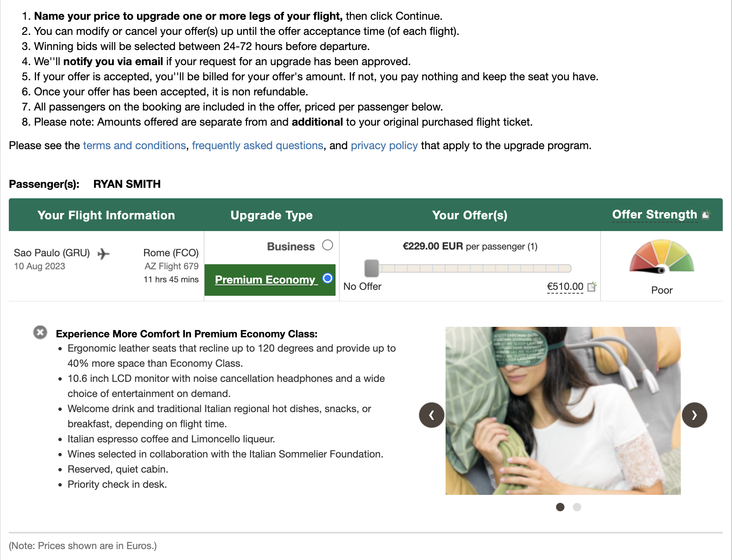Viewport: 732px width, 560px height.
Task: Click the 'Upgrade Type' column header
Action: coord(272,215)
